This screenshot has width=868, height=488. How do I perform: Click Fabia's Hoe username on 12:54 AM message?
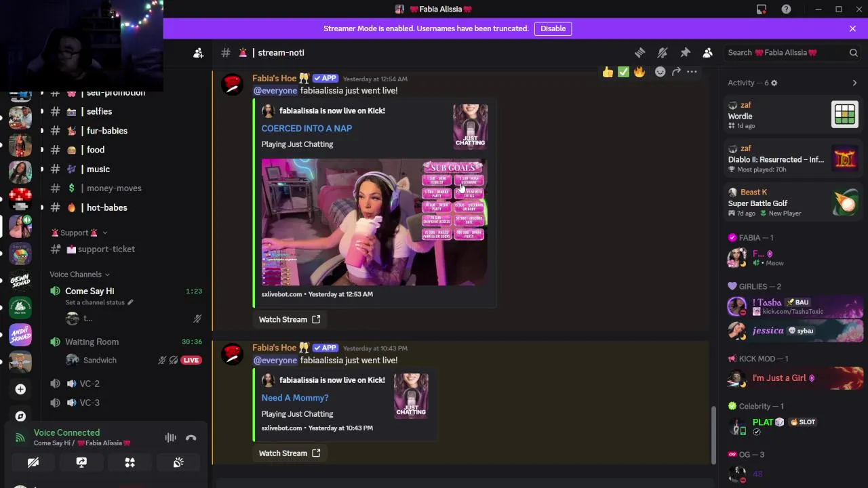click(275, 79)
